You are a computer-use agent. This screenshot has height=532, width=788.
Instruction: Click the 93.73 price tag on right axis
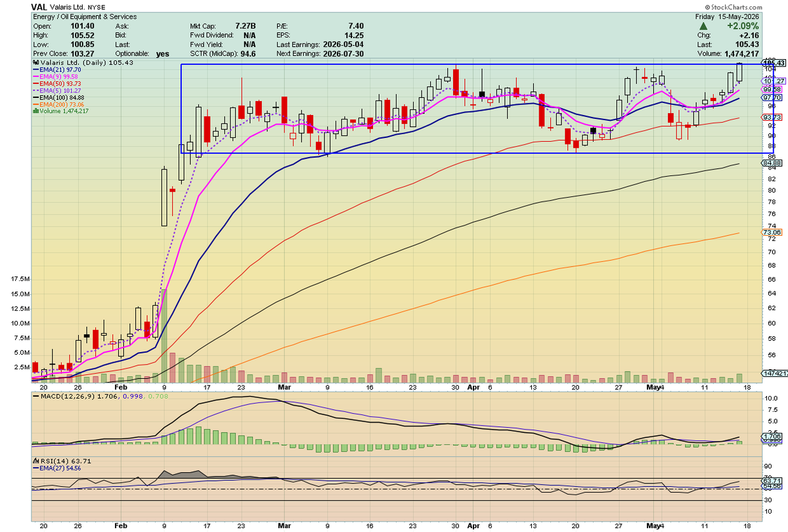coord(773,117)
